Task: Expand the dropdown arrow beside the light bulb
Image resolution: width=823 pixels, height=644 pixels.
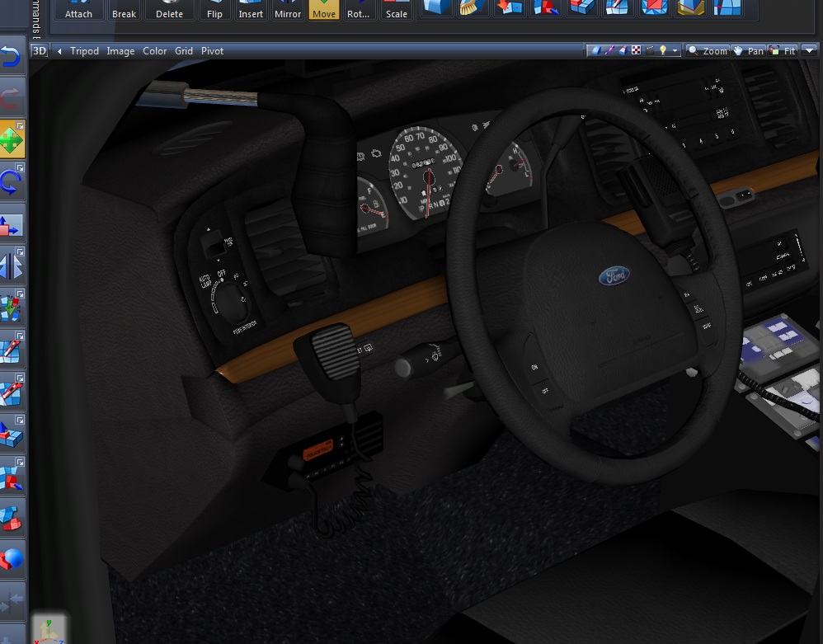Action: pos(675,51)
